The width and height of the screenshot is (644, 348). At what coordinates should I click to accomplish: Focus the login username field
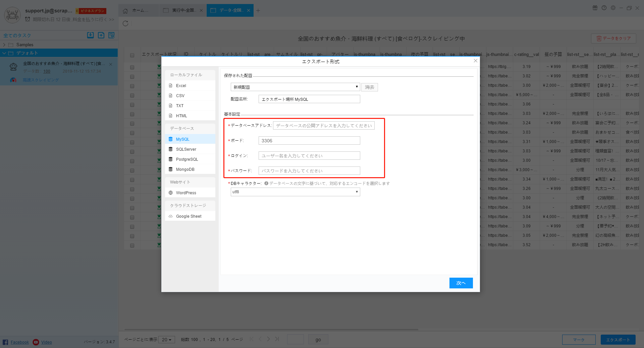click(x=309, y=156)
